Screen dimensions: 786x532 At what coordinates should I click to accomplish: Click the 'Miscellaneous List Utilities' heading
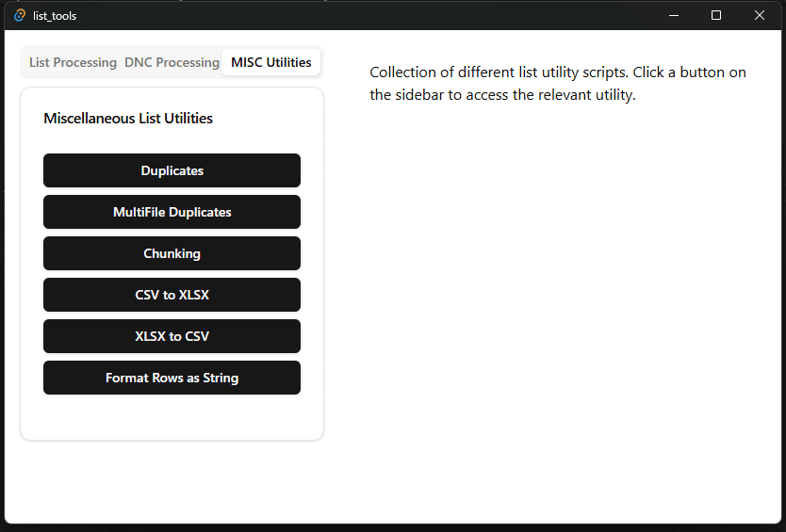(128, 119)
